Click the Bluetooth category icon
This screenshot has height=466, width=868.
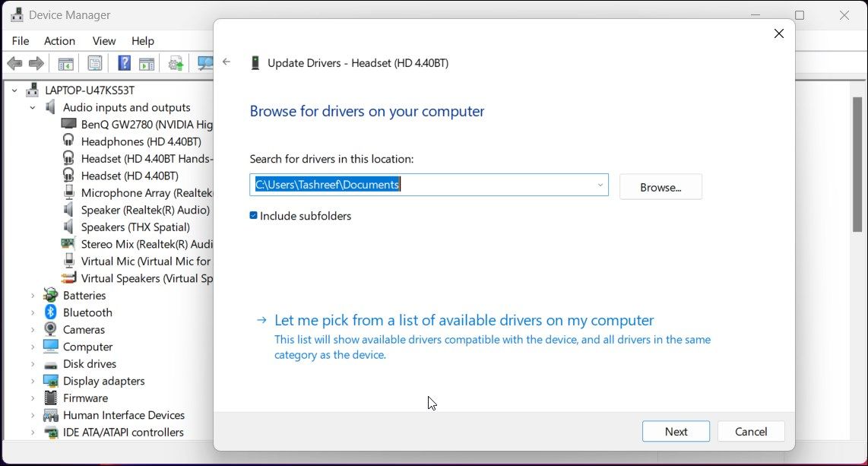(50, 312)
